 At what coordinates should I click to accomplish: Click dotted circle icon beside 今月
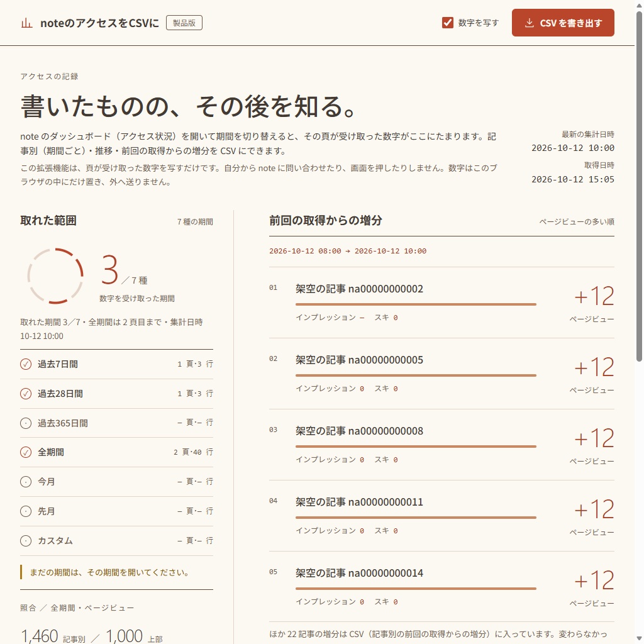26,482
